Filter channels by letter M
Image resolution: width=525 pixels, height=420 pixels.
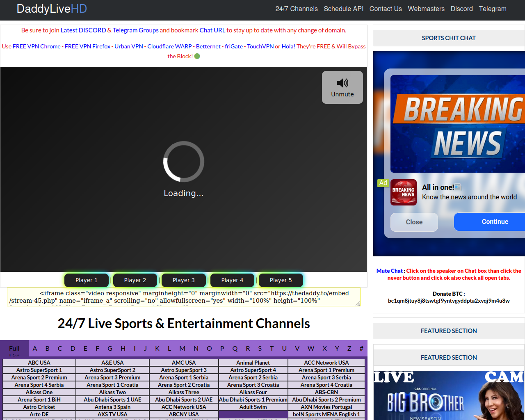(182, 348)
